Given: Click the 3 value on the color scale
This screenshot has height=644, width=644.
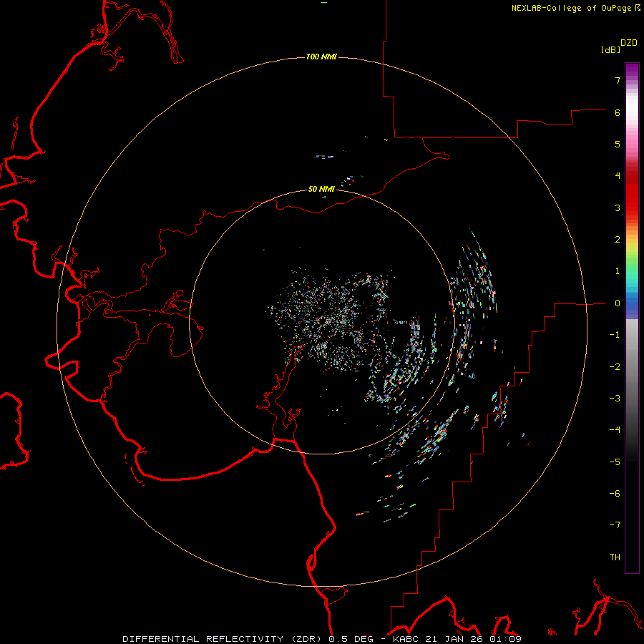Looking at the screenshot, I should [618, 208].
